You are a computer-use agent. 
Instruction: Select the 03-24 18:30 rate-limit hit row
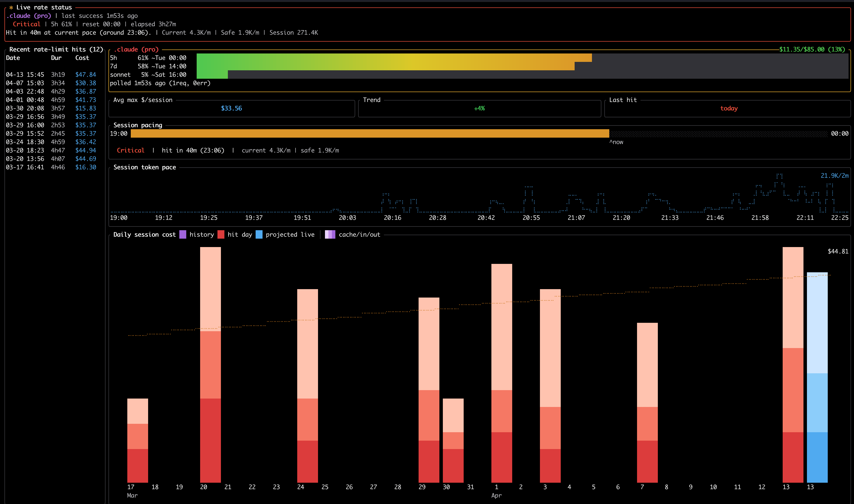point(51,142)
